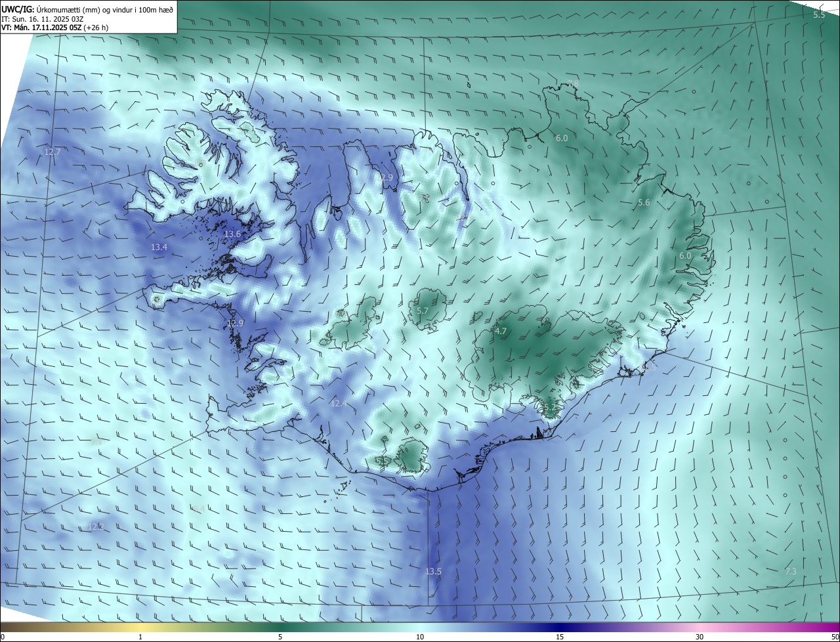Click the 'VT: Mán. 17.11.2025 05Z (+26 h)' line
This screenshot has width=840, height=642.
(54, 28)
